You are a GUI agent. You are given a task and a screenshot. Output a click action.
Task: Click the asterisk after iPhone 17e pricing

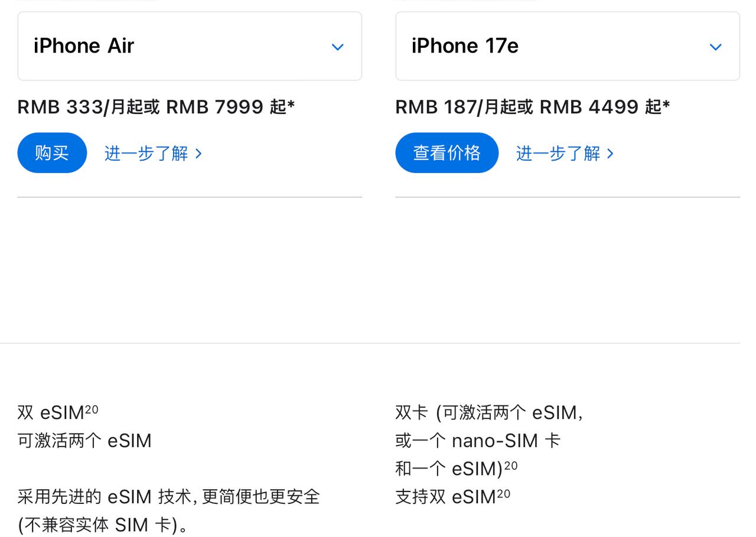[x=667, y=104]
